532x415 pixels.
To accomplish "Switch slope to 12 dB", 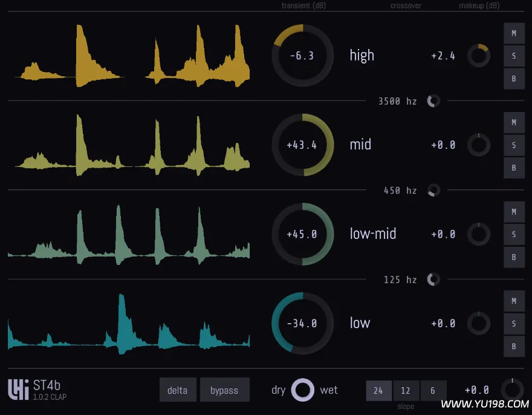I will click(x=406, y=391).
